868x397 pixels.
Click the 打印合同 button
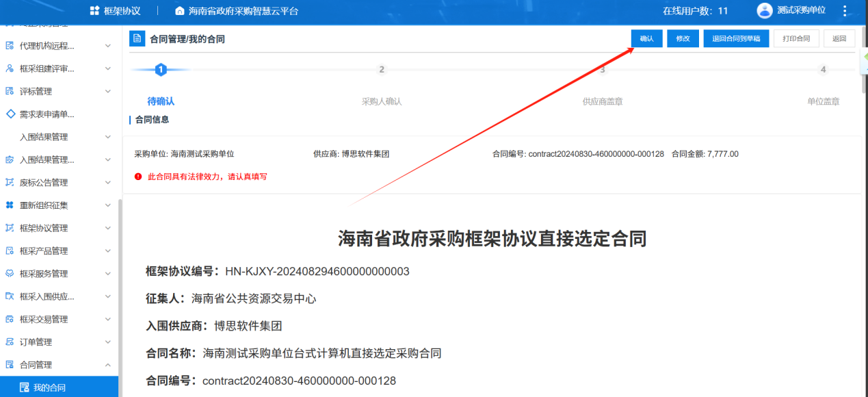(x=796, y=39)
